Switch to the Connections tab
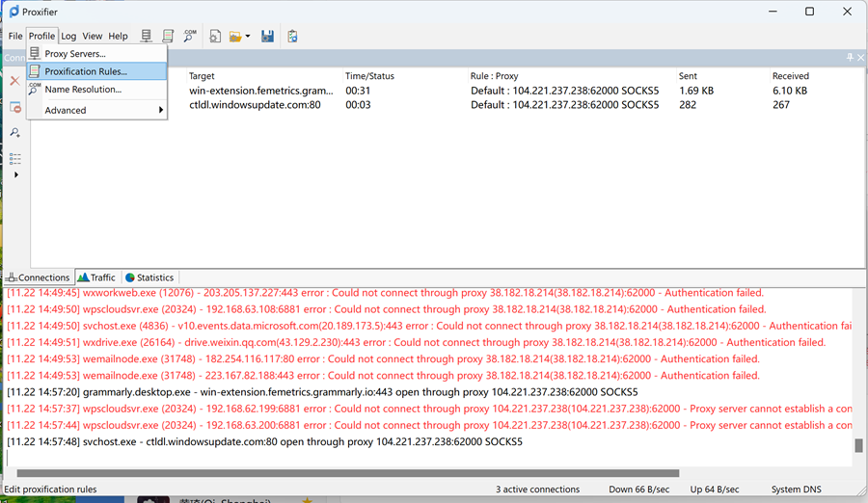The width and height of the screenshot is (868, 503). pyautogui.click(x=39, y=278)
